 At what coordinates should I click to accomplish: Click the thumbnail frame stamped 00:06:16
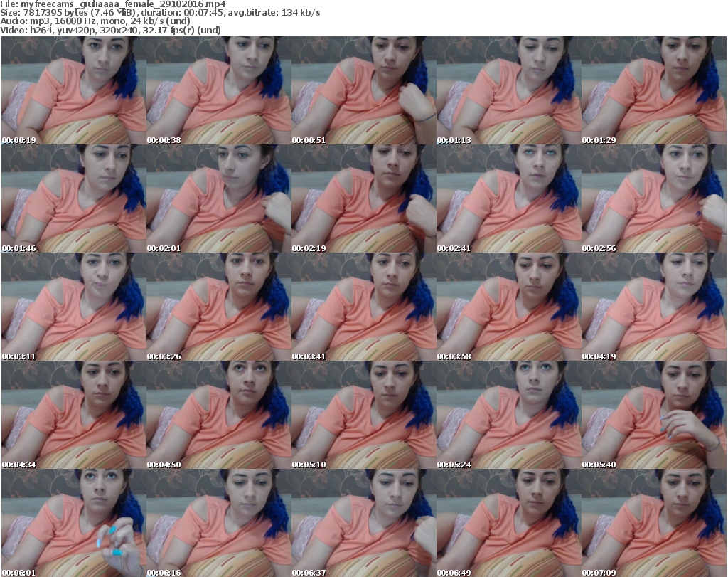(219, 523)
